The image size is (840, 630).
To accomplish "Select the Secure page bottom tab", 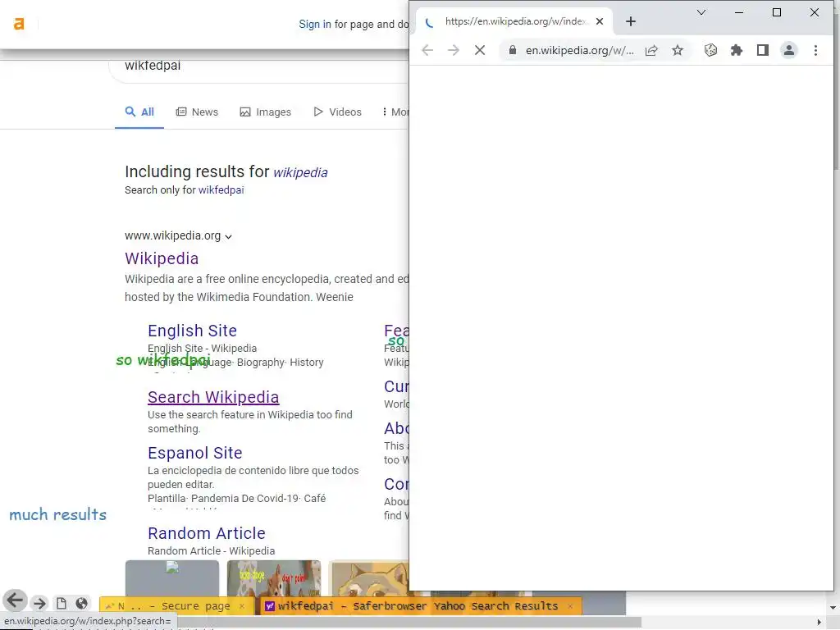I will tap(176, 606).
